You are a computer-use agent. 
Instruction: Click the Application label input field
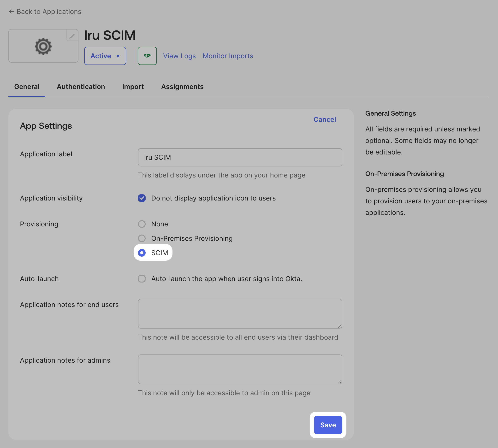click(240, 157)
